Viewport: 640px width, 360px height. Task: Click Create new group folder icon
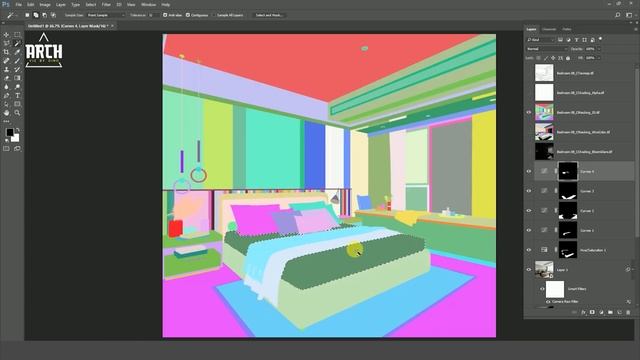click(610, 312)
